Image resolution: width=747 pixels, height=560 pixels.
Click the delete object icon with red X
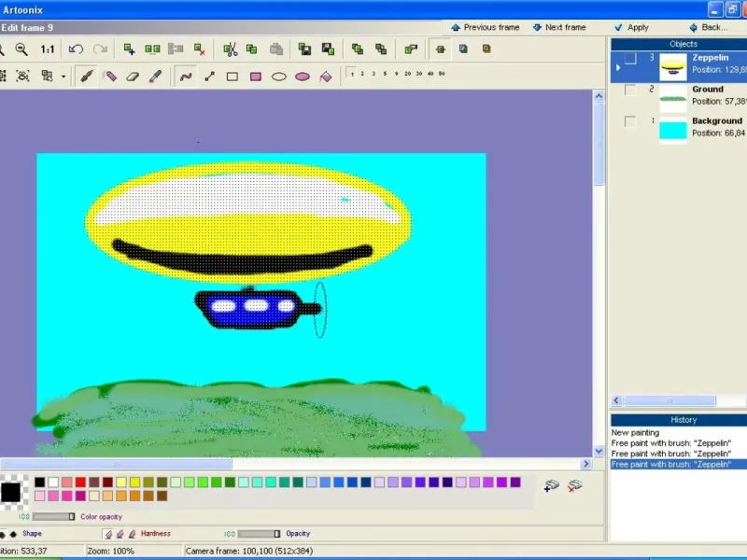[200, 49]
